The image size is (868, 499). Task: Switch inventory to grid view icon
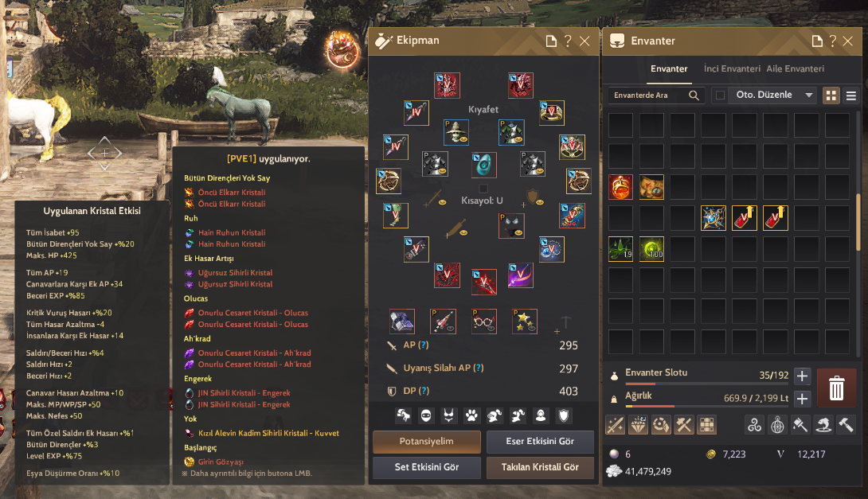[831, 96]
